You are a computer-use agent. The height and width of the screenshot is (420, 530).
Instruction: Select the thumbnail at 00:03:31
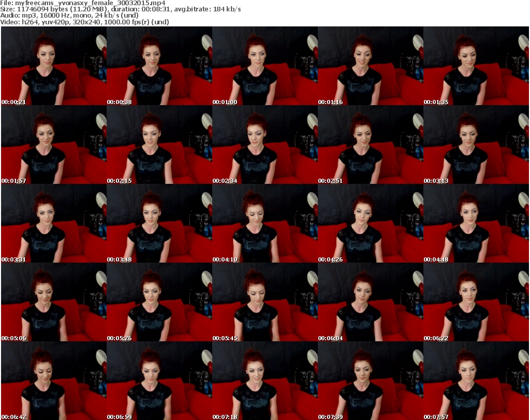coord(54,224)
